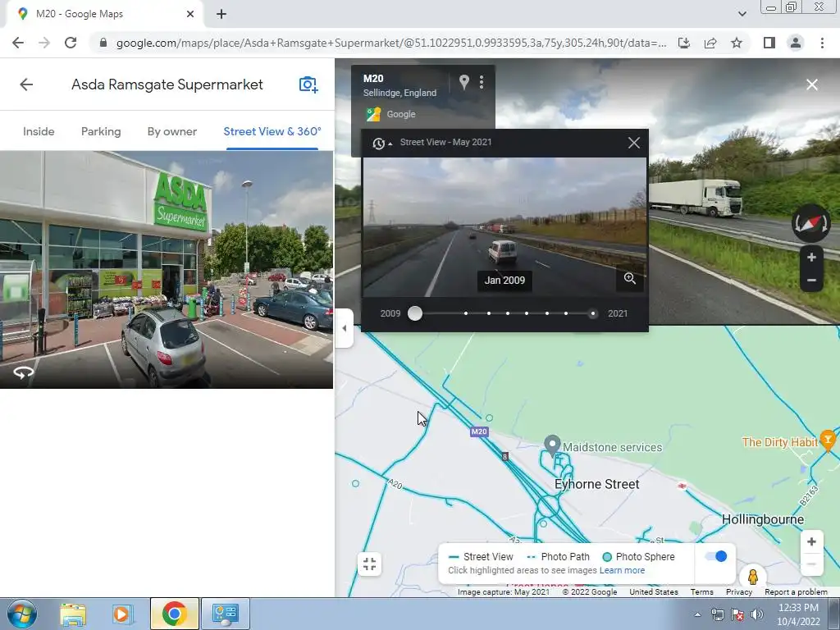Viewport: 840px width, 630px height.
Task: Click the Chrome address bar URL
Action: click(391, 43)
